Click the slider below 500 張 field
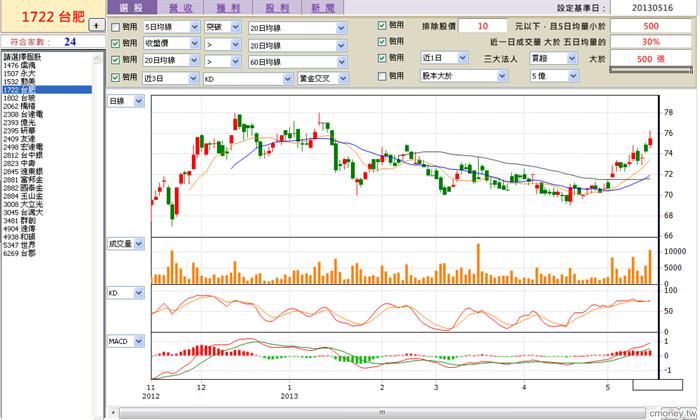The width and height of the screenshot is (700, 420). (x=650, y=70)
